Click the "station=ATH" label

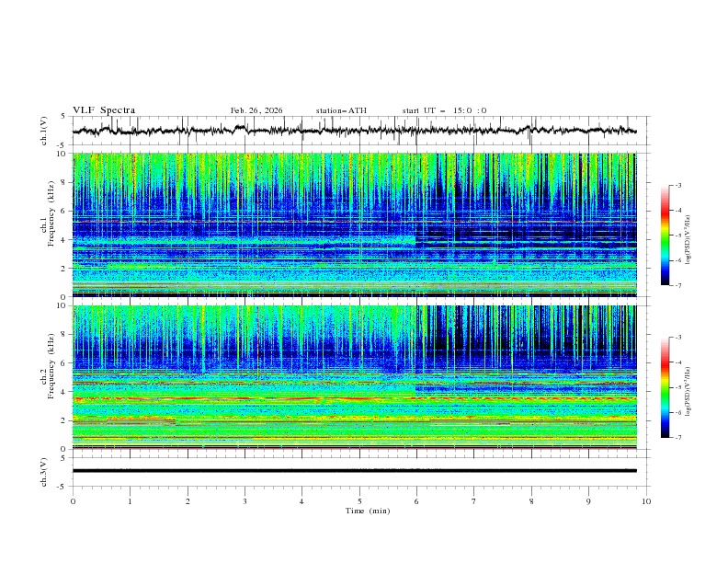pyautogui.click(x=341, y=110)
